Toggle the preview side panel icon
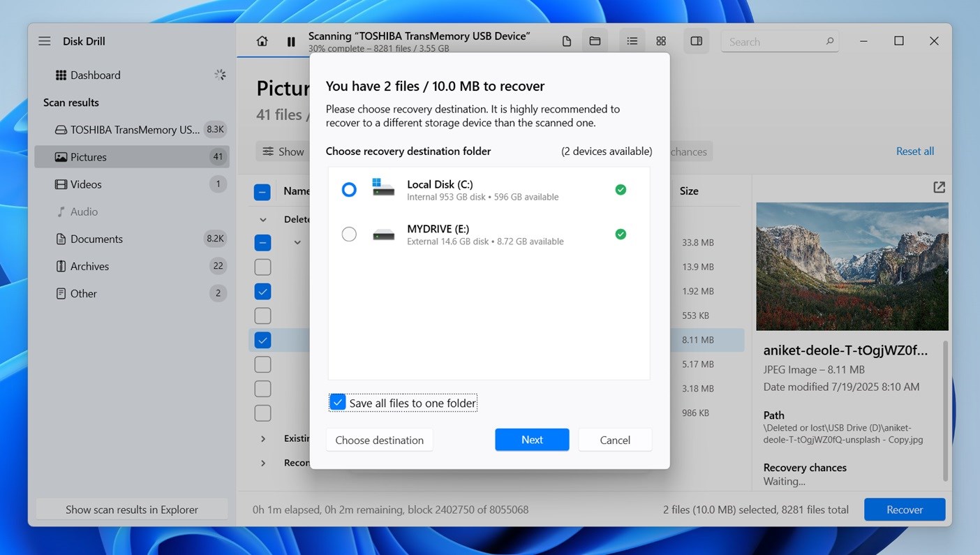 [696, 41]
